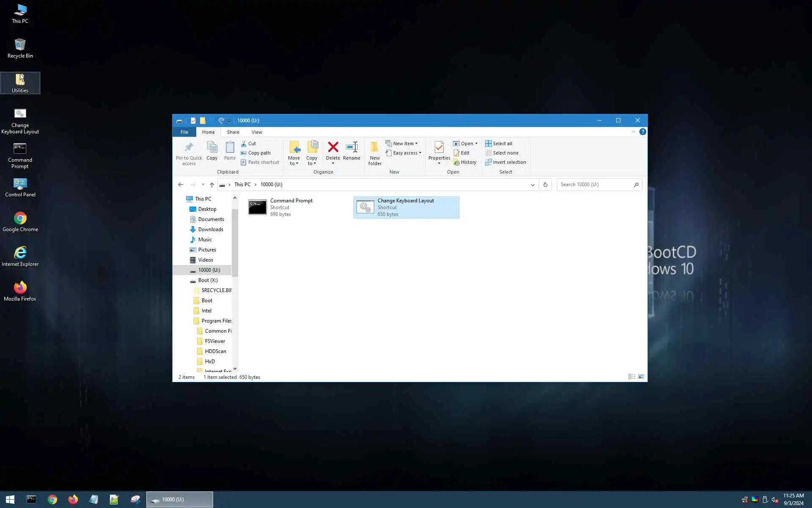Switch to details view toggle

632,377
